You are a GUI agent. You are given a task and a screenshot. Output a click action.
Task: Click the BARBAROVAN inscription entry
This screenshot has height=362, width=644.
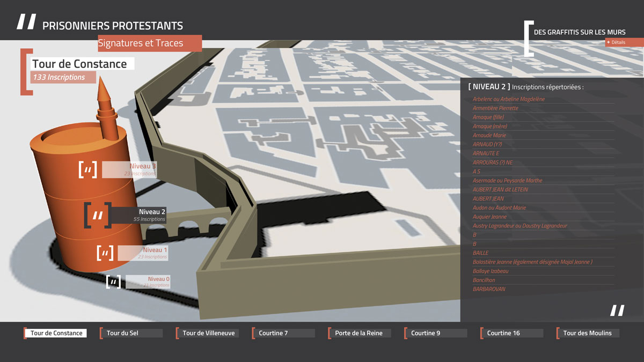[x=489, y=289]
